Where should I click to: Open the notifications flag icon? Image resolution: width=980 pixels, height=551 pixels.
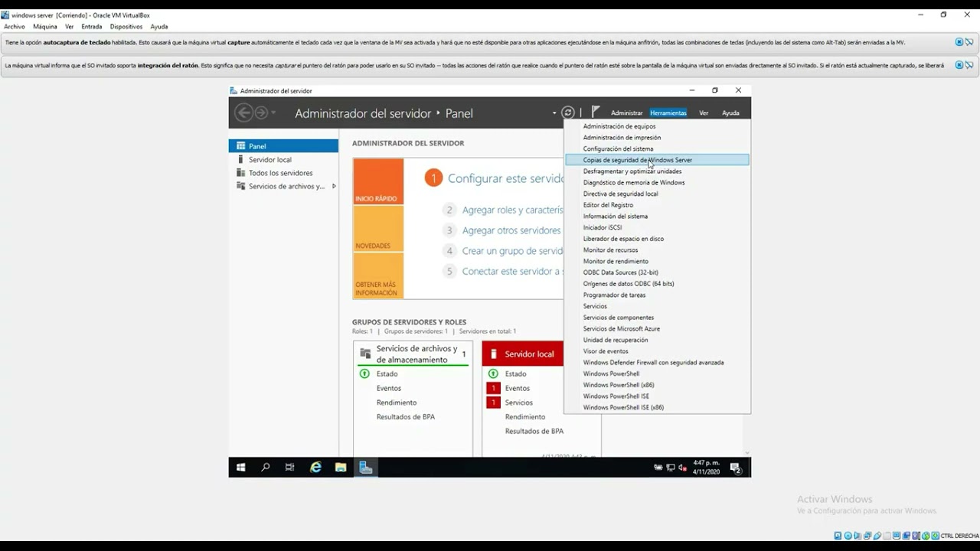tap(596, 112)
